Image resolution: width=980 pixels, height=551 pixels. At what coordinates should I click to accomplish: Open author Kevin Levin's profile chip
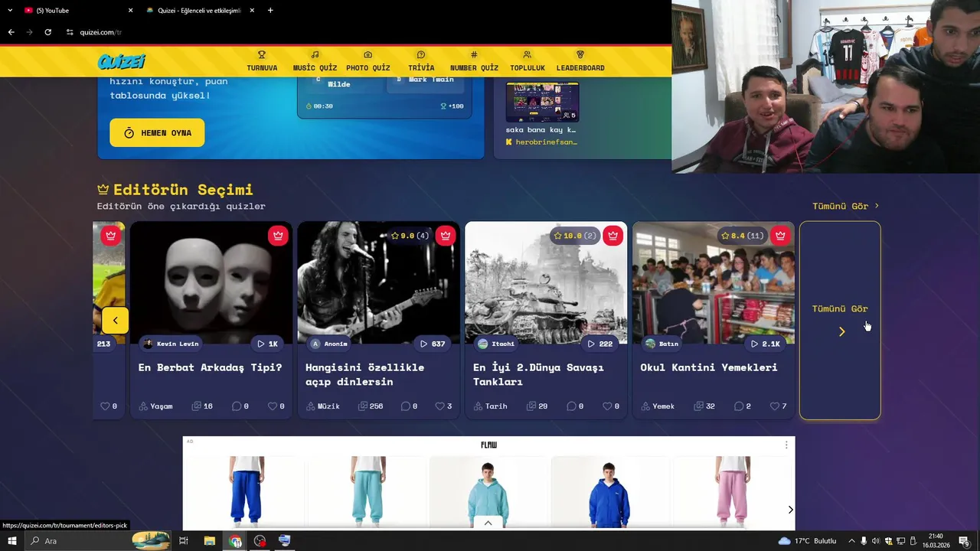pos(171,344)
